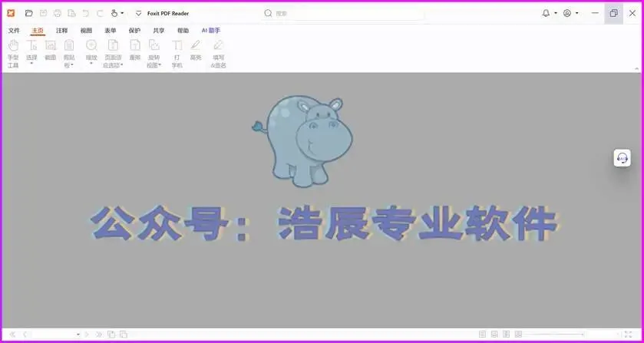The height and width of the screenshot is (343, 644).
Task: Click the zoom slider in status bar
Action: (x=554, y=335)
